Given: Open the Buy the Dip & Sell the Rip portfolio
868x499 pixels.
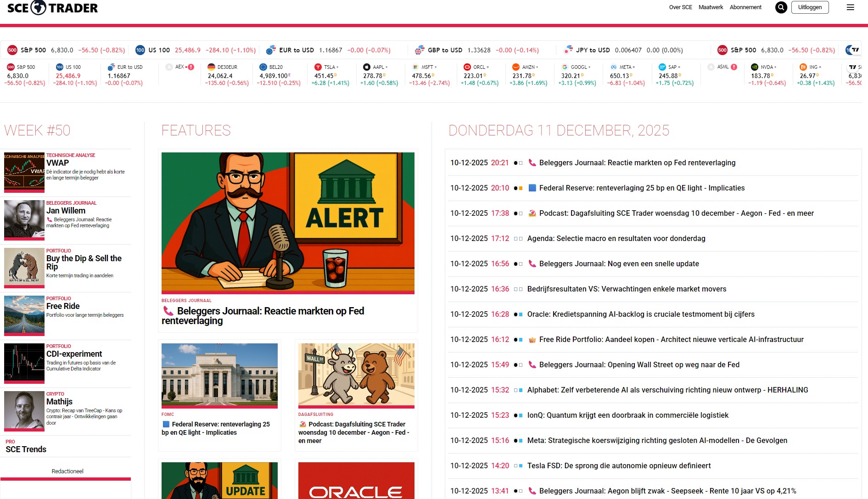Looking at the screenshot, I should point(84,263).
